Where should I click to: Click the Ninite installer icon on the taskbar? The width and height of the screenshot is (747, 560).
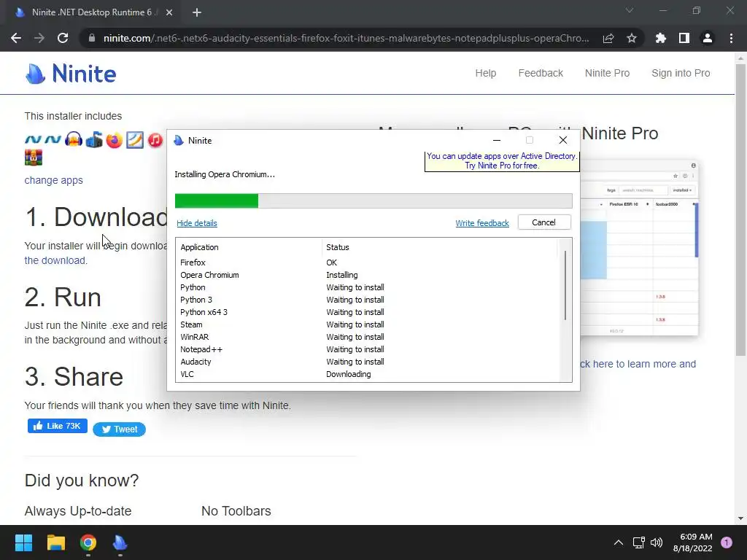[120, 542]
